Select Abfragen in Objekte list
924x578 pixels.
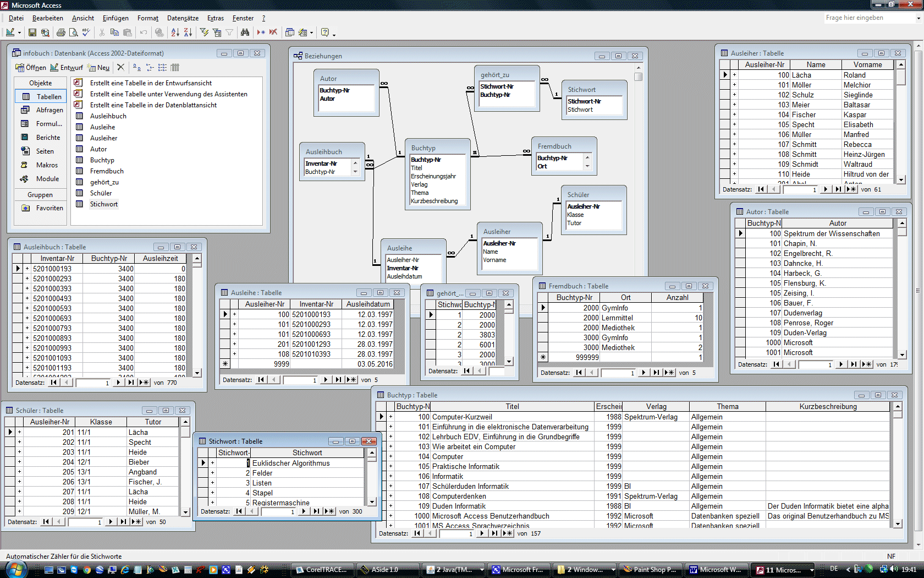pyautogui.click(x=41, y=110)
